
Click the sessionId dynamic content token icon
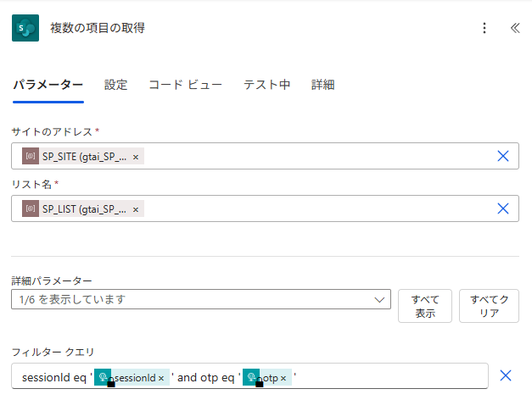103,377
